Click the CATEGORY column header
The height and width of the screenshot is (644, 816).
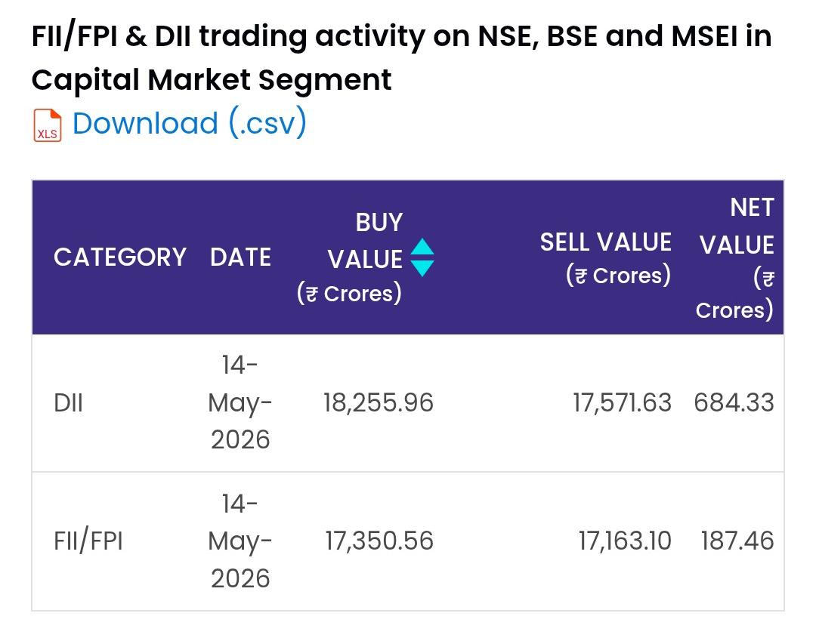click(x=119, y=257)
